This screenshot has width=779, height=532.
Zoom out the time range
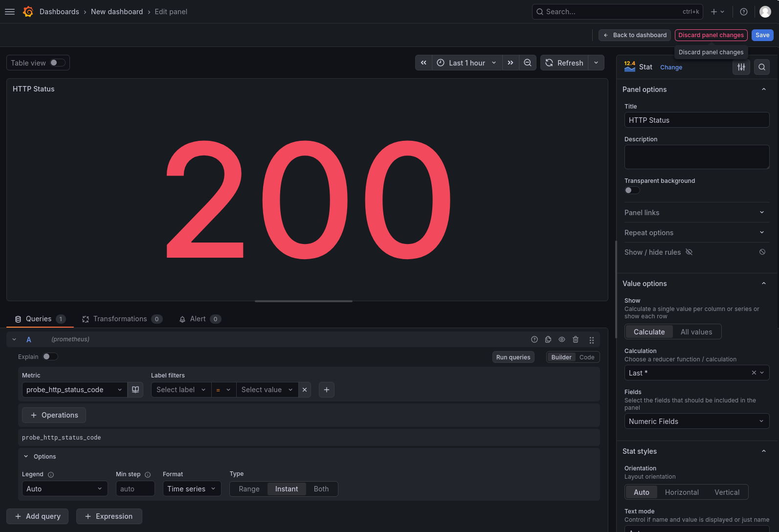528,63
